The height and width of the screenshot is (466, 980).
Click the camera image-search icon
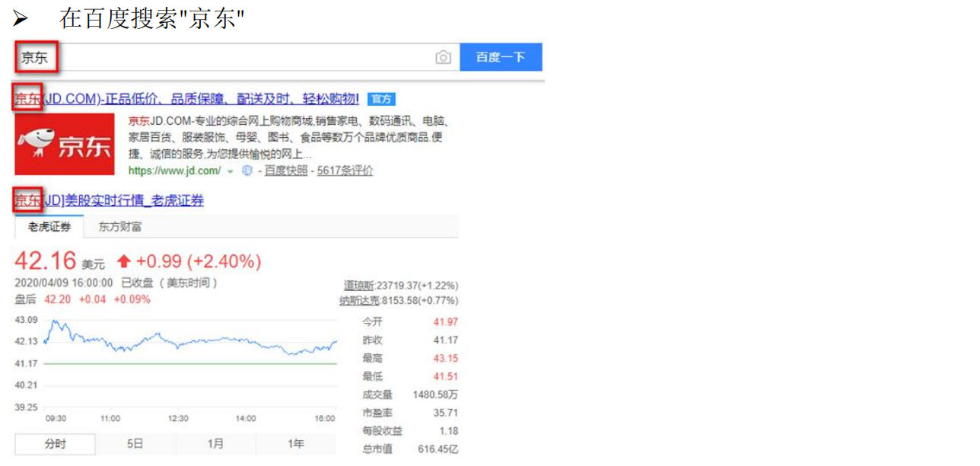[443, 58]
